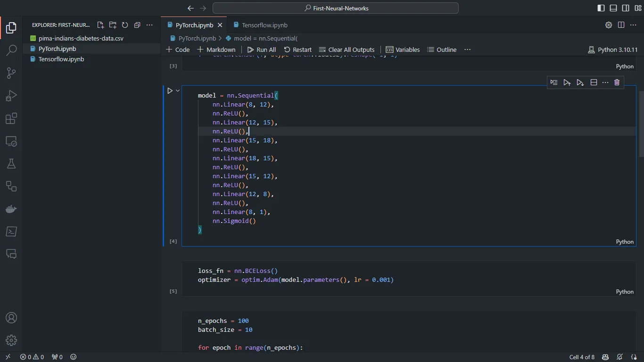Screen dimensions: 644x362
Task: Open the notebook toolbar overflow menu
Action: pos(467,49)
